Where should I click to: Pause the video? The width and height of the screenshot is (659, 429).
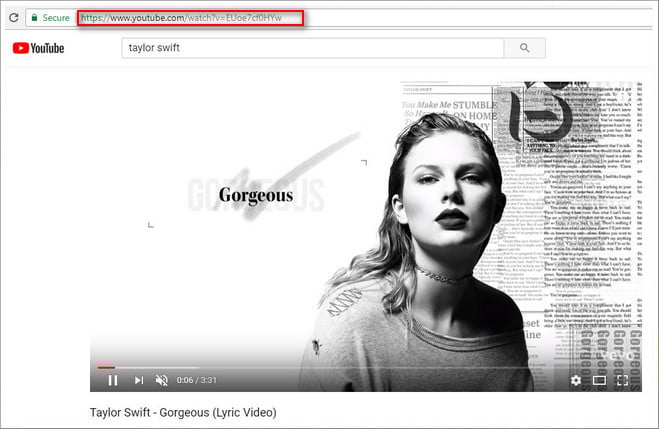click(x=113, y=380)
